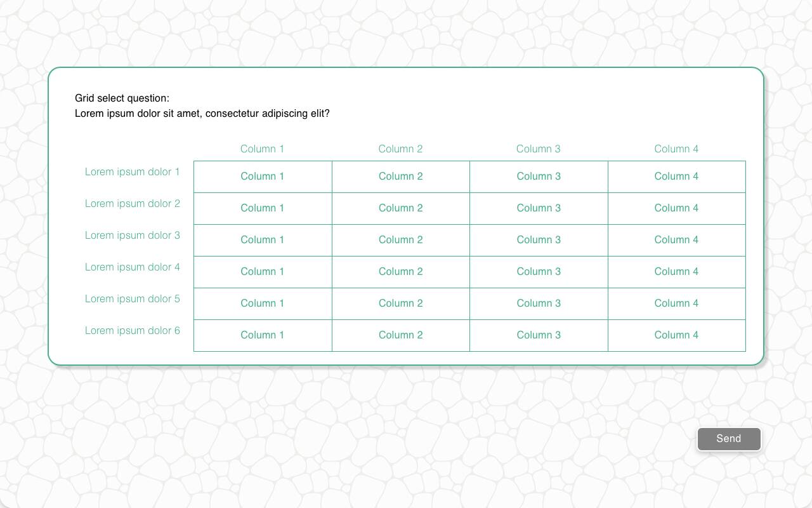Image resolution: width=812 pixels, height=508 pixels.
Task: Click the Column 1 header label
Action: click(262, 149)
